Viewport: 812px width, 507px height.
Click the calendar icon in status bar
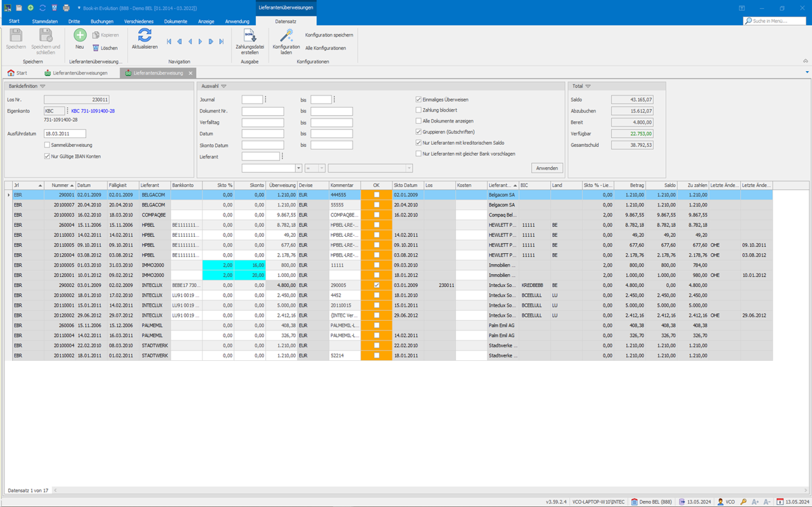pyautogui.click(x=780, y=502)
